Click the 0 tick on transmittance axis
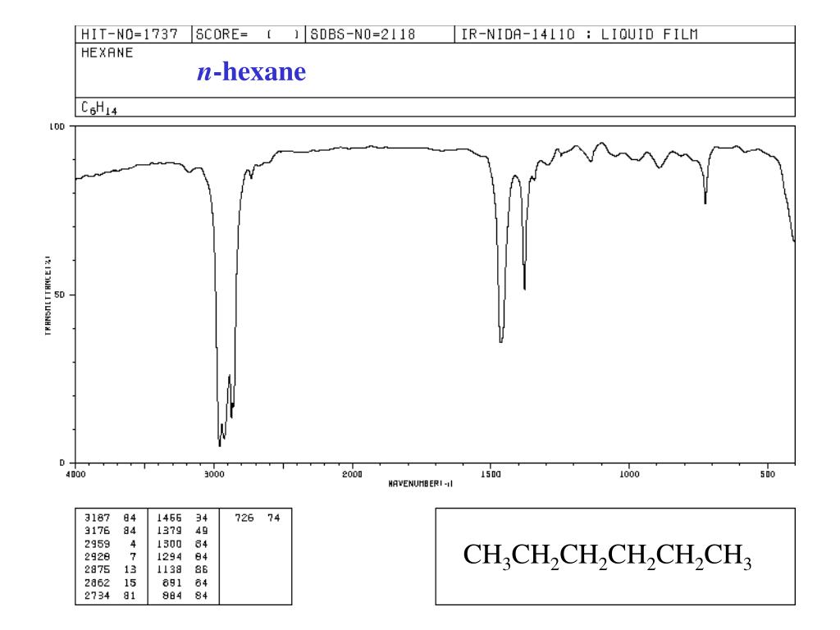This screenshot has height=630, width=840. tap(62, 463)
